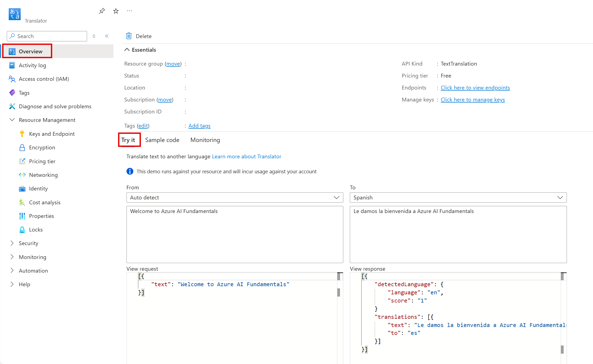Collapse the Essentials section
Screen dimensions: 593x364
(127, 50)
